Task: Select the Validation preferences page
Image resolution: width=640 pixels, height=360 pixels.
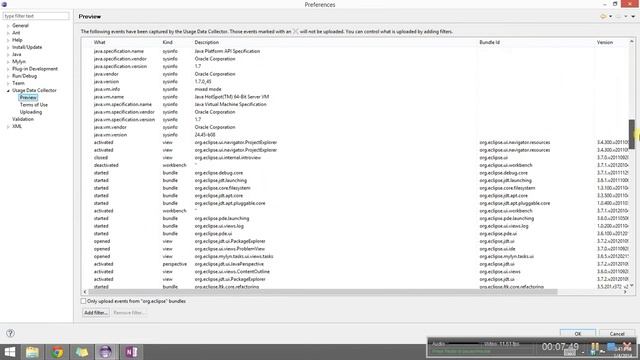Action: 23,119
